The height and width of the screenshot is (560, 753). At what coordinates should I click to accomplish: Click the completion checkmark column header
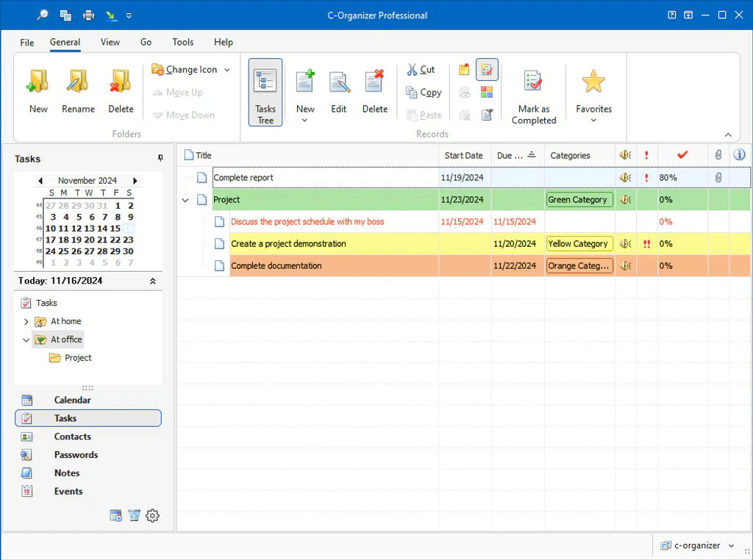click(x=682, y=155)
